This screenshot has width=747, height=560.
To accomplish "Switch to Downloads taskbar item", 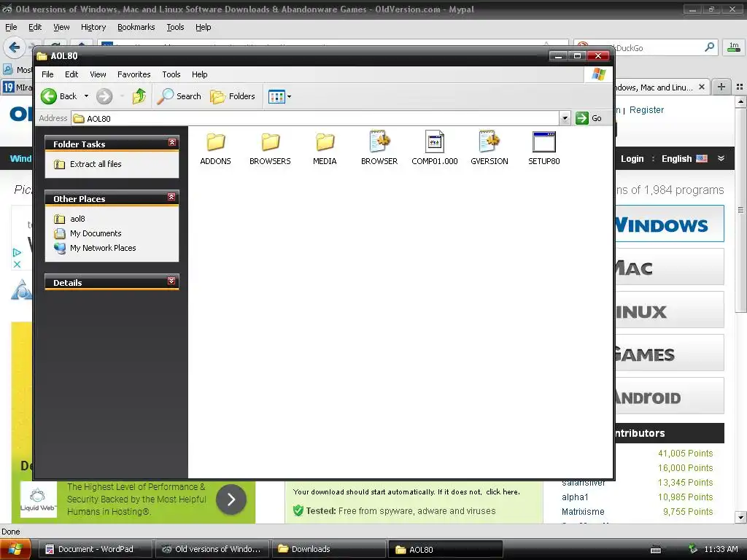I will (x=328, y=549).
